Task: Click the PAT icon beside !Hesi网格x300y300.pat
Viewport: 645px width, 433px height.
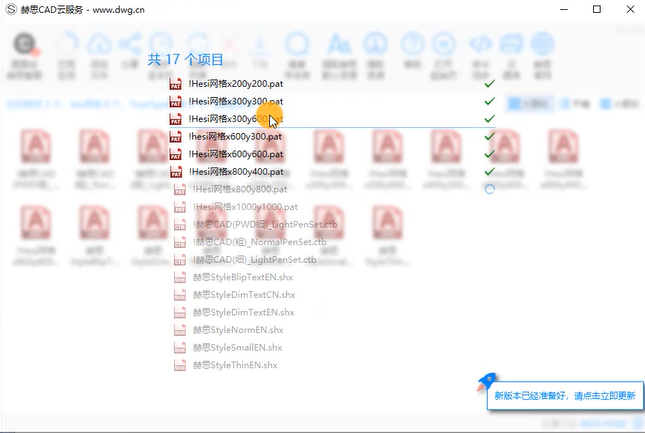Action: [x=176, y=102]
